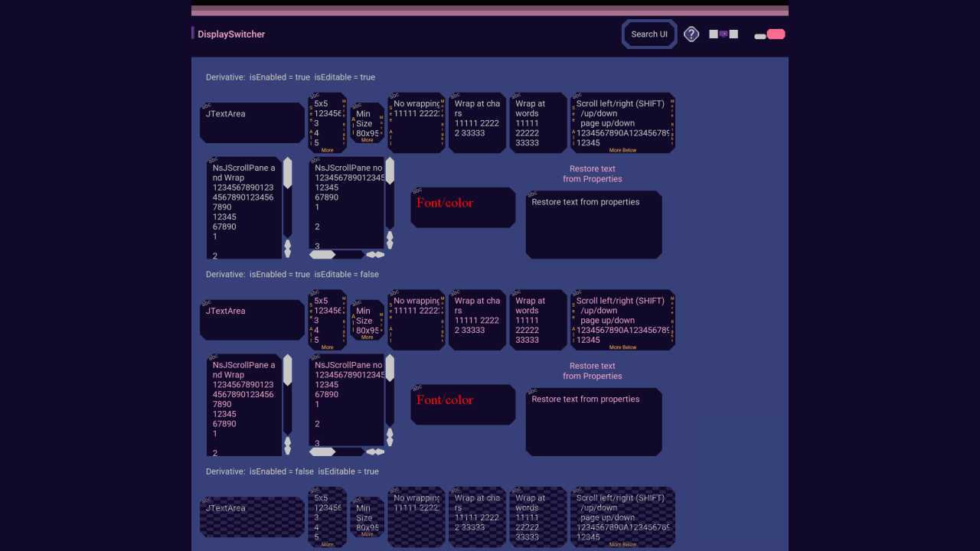Click NsJScrollPane no-wrap area, isEditable false section
Image resolution: width=980 pixels, height=551 pixels.
pos(347,400)
